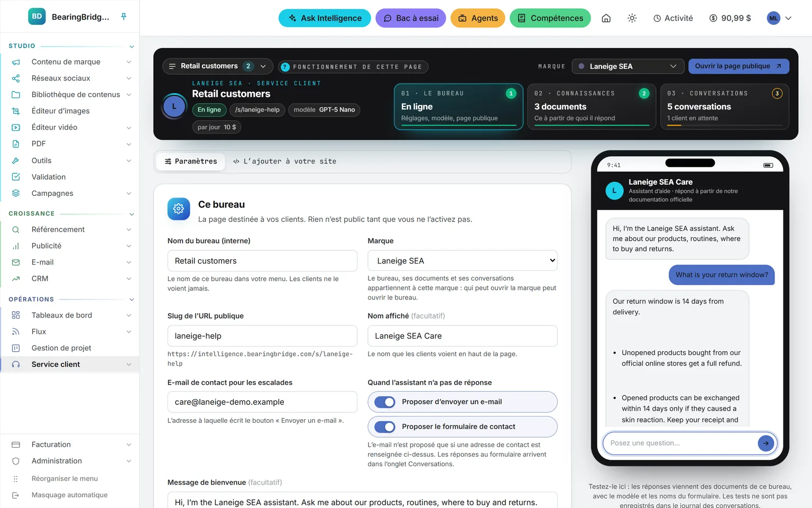Screen dimensions: 812x508
Task: Open the home icon in top bar
Action: point(606,18)
